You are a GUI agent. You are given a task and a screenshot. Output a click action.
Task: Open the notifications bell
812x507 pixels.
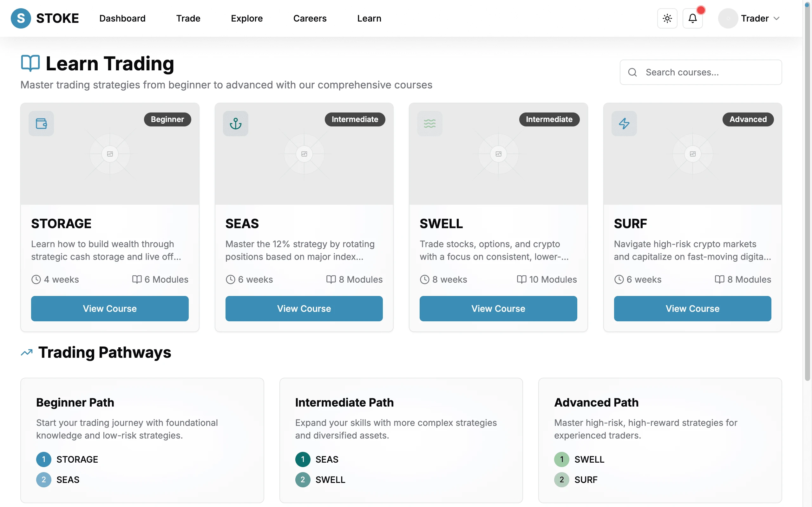click(692, 18)
